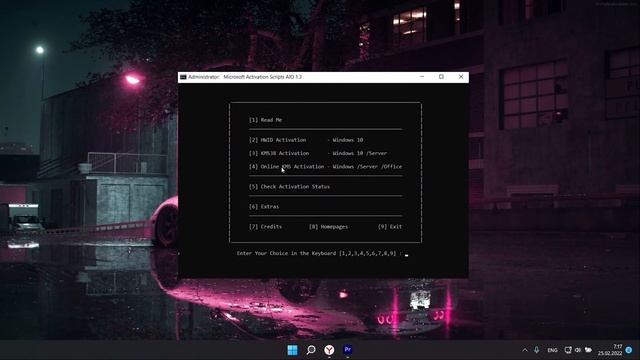Click the '[9] Exit' text

pyautogui.click(x=390, y=227)
